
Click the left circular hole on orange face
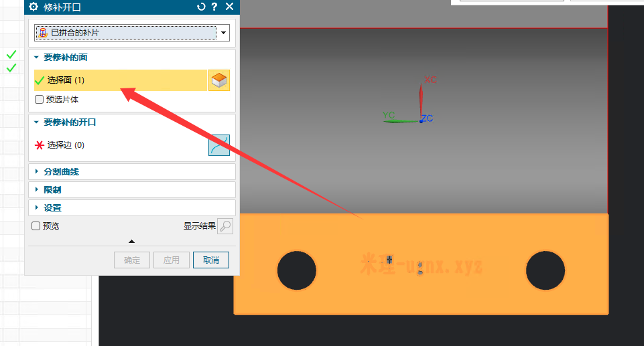(x=297, y=271)
